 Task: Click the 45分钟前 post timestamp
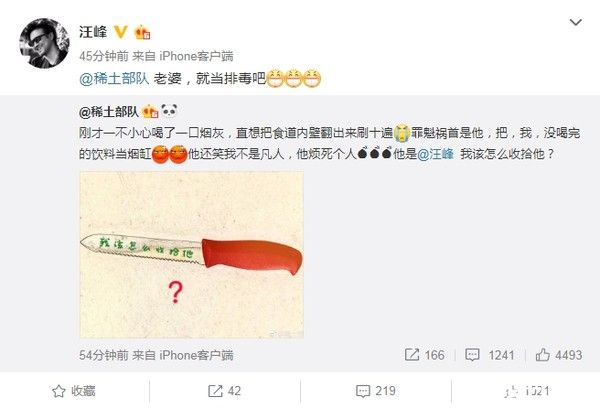coord(104,56)
